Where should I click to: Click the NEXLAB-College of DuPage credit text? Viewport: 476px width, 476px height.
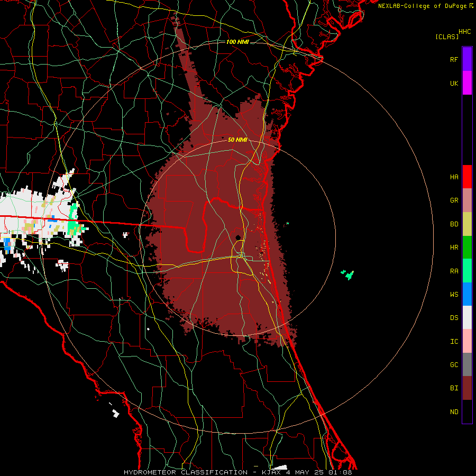tap(425, 6)
